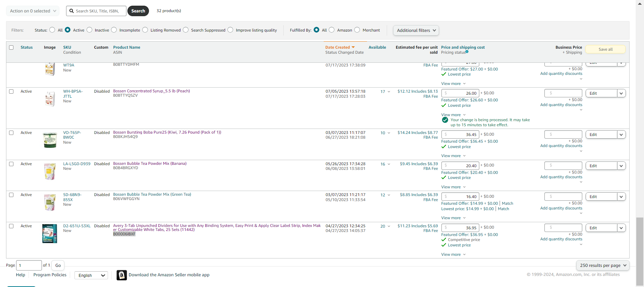This screenshot has width=644, height=287.
Task: Expand View more for Banana Powder Mix row
Action: coord(453,187)
